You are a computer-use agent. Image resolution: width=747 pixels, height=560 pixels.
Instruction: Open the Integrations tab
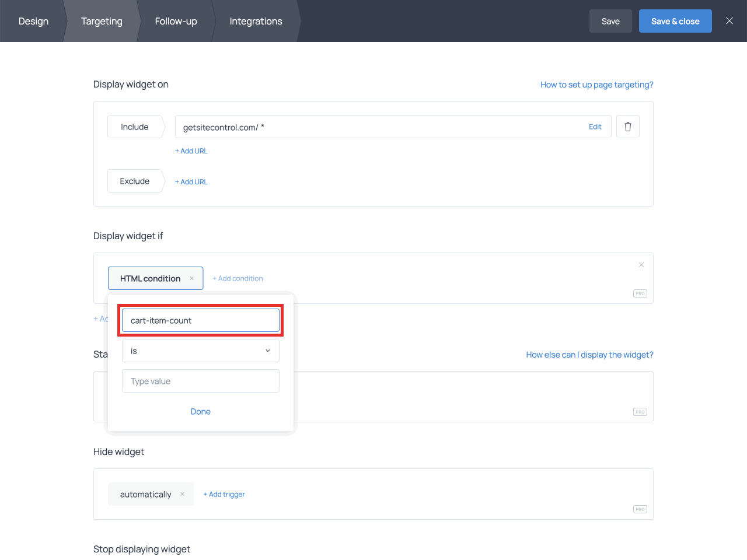(256, 21)
